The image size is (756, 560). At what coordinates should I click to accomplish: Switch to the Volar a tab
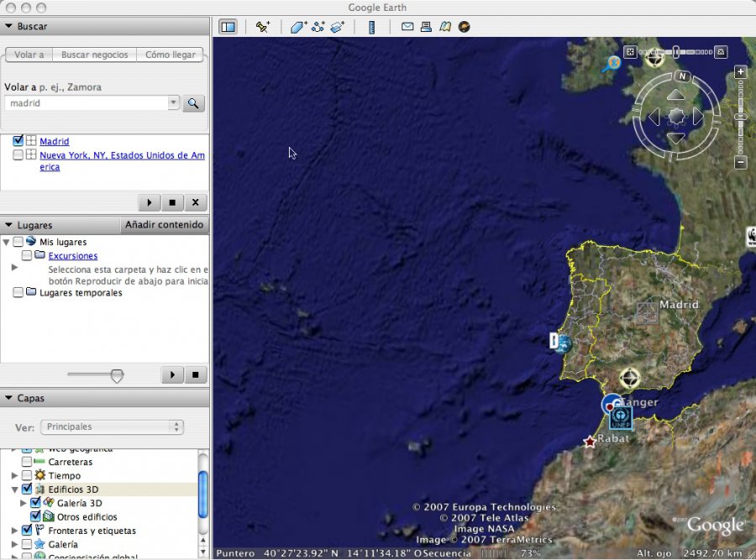tap(29, 55)
